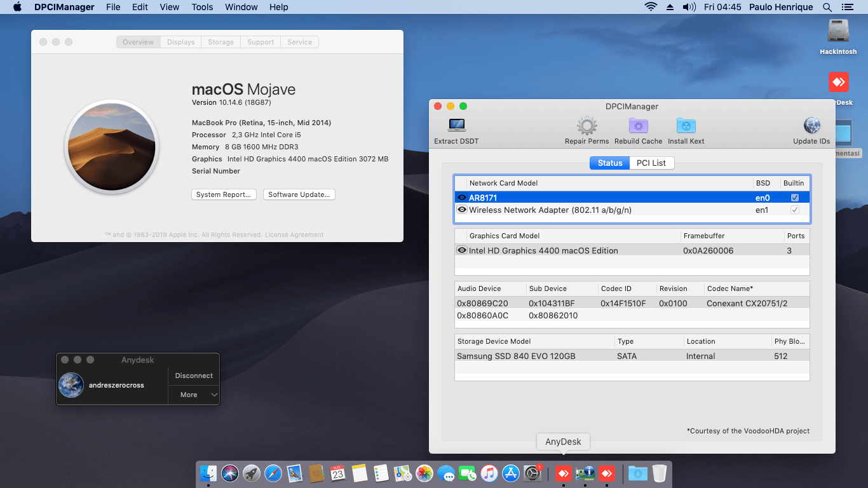Switch to the PCI List tab
This screenshot has height=488, width=868.
(651, 163)
